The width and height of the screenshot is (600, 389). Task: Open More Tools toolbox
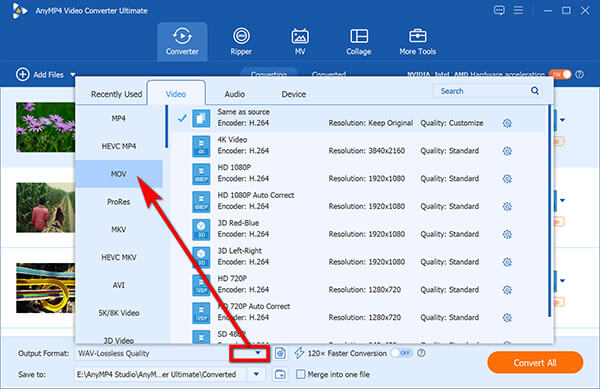point(417,41)
